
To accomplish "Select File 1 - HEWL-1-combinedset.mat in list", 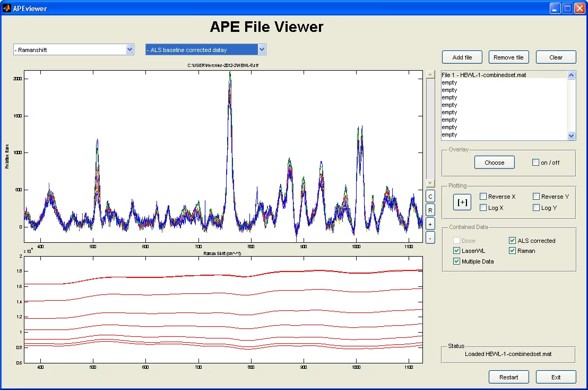I will tap(504, 75).
